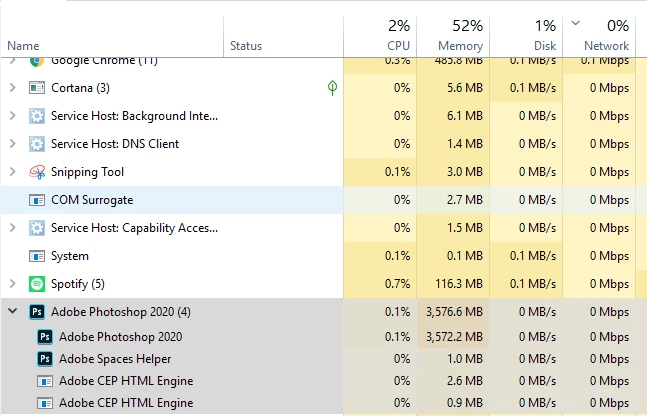Image resolution: width=647 pixels, height=416 pixels.
Task: Click the 1.0 MB Adobe Spaces Helper memory
Action: [465, 359]
